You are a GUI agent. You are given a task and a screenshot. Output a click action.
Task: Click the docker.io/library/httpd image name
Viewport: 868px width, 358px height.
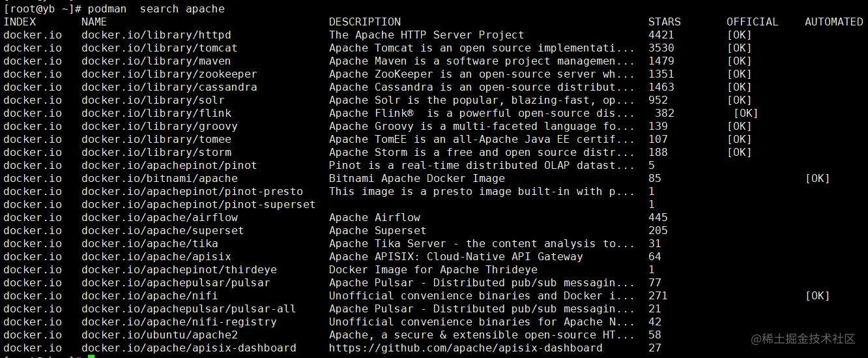pos(156,35)
